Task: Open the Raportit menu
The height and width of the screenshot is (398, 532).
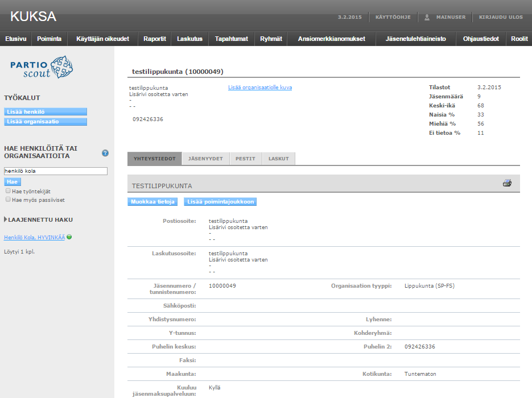Action: (x=154, y=39)
